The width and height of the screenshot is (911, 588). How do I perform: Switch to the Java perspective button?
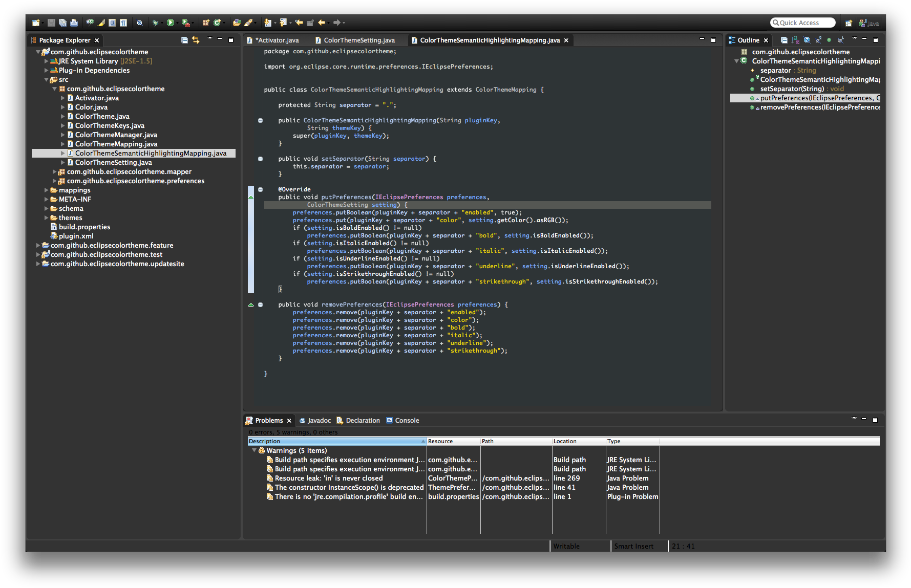(868, 23)
